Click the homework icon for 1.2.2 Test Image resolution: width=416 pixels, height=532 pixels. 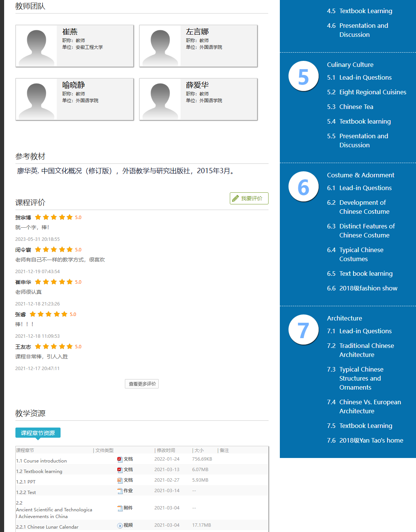(120, 491)
